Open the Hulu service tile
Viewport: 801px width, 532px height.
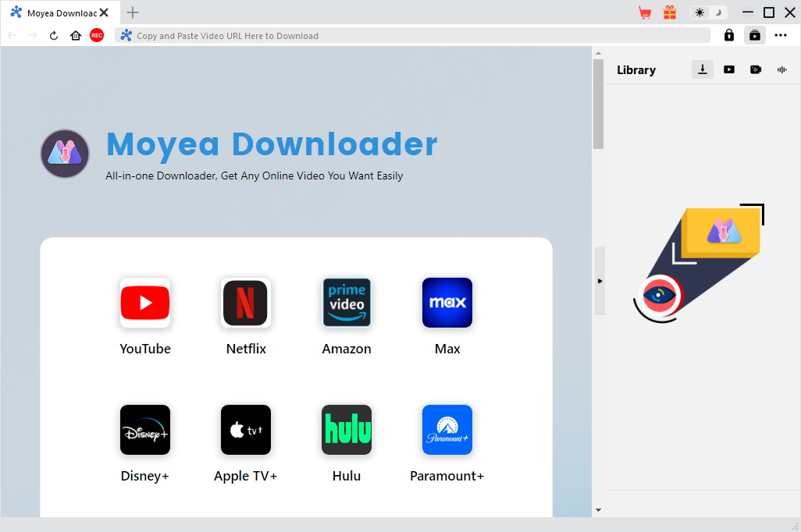pos(347,429)
